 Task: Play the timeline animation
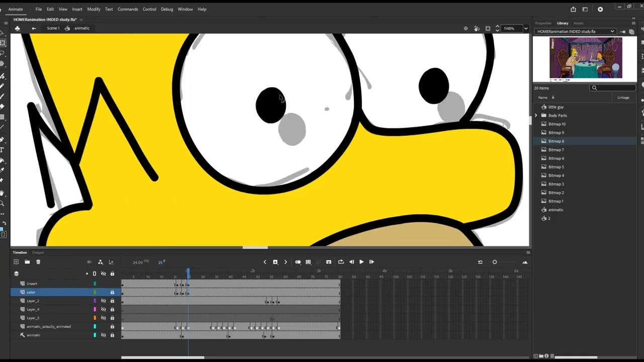pos(361,262)
